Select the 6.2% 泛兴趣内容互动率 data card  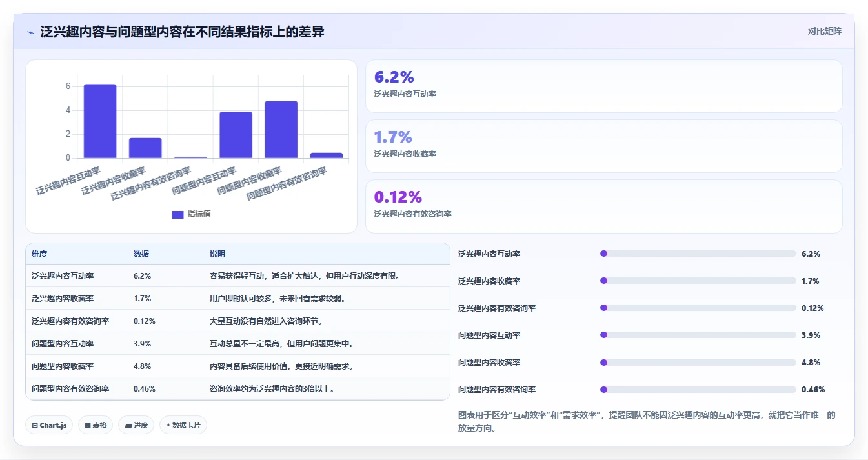[x=603, y=86]
